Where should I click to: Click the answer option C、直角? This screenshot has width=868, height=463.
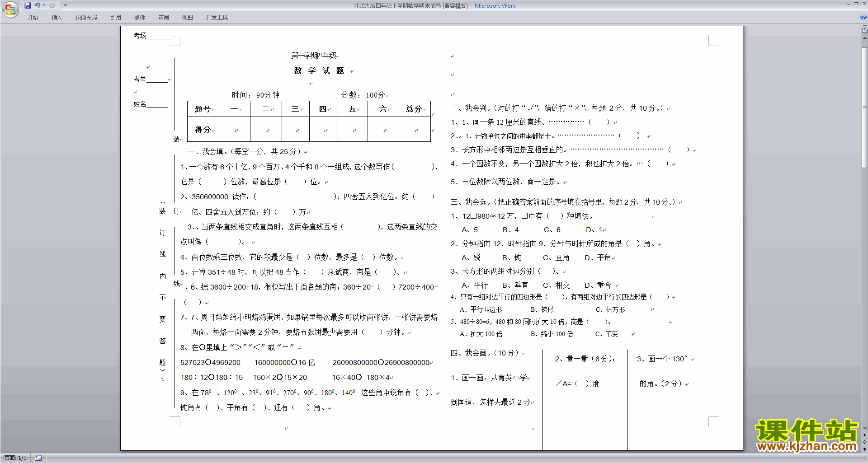[556, 257]
